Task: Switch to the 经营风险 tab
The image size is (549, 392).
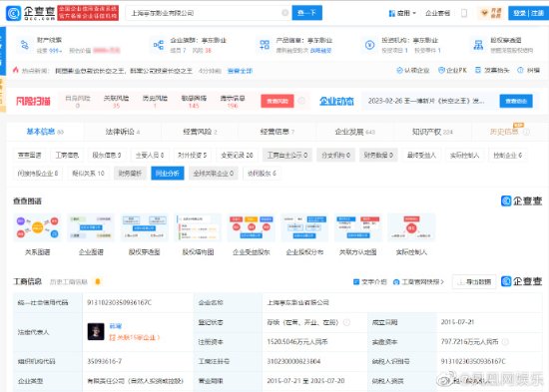Action: coord(200,132)
